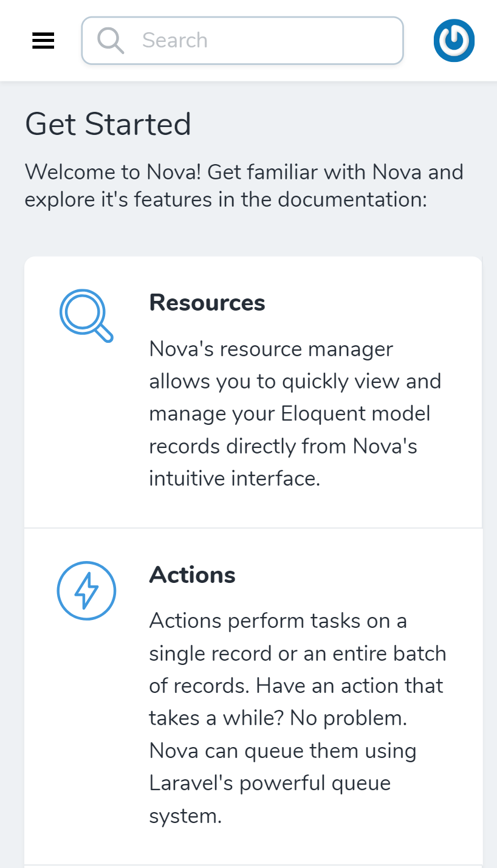The height and width of the screenshot is (868, 497).
Task: Select the Get Started page title
Action: (x=108, y=124)
